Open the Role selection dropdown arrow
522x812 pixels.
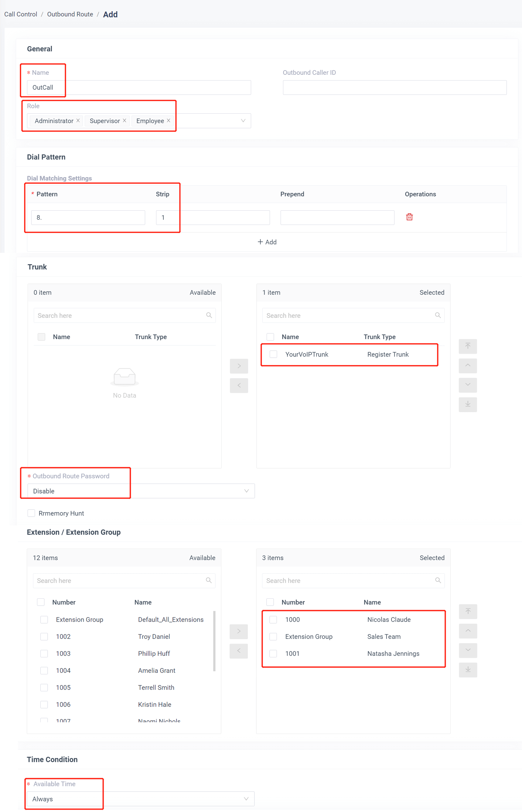point(243,121)
